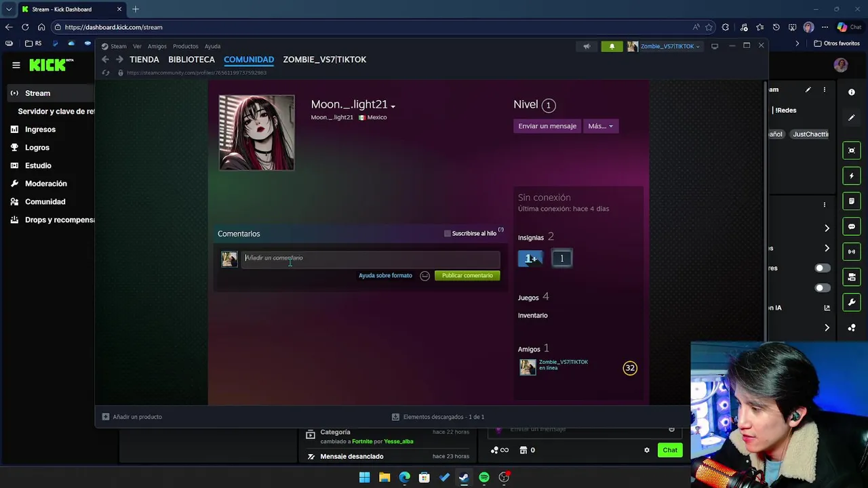Toggle the upper switch in Kick panel

822,268
